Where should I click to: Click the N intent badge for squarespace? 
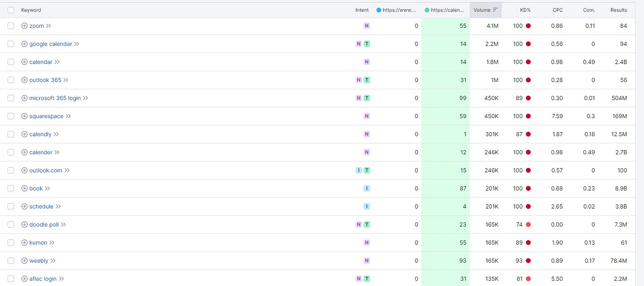pyautogui.click(x=366, y=116)
